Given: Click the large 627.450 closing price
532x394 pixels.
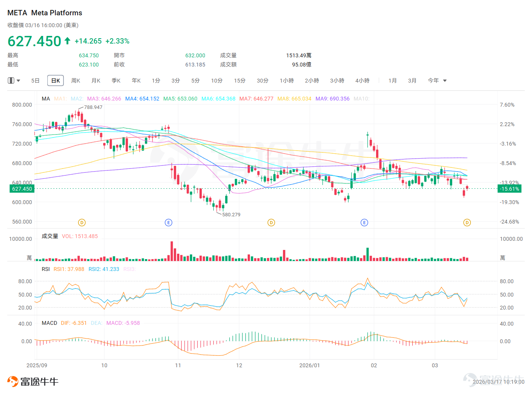Looking at the screenshot, I should [34, 41].
